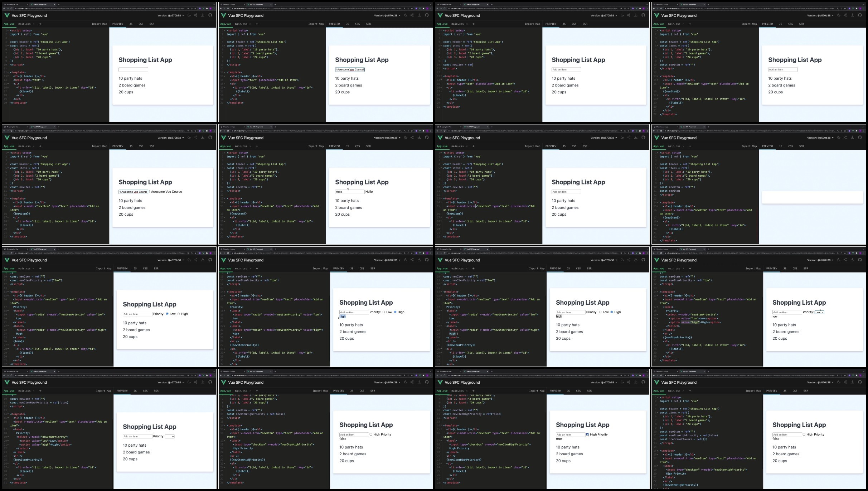Close main.css tab in frame with Low radio selected

pos(34,269)
